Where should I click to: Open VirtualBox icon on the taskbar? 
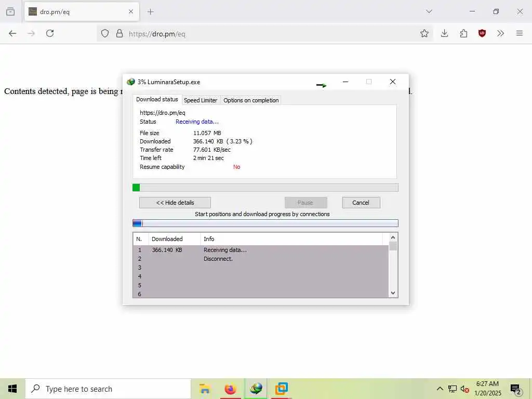(x=281, y=389)
